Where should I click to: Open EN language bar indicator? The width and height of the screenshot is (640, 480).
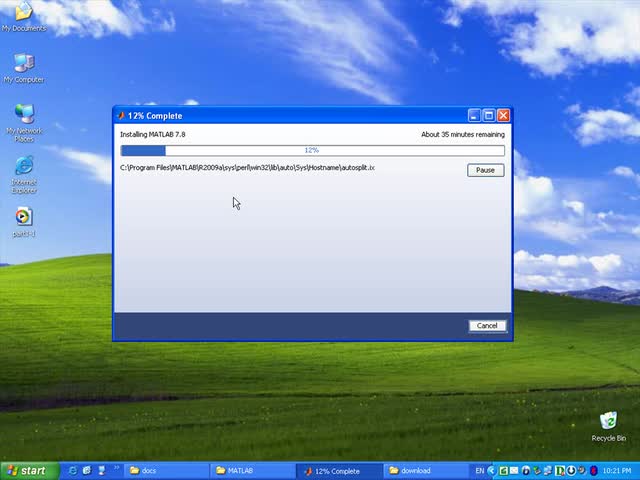(480, 471)
